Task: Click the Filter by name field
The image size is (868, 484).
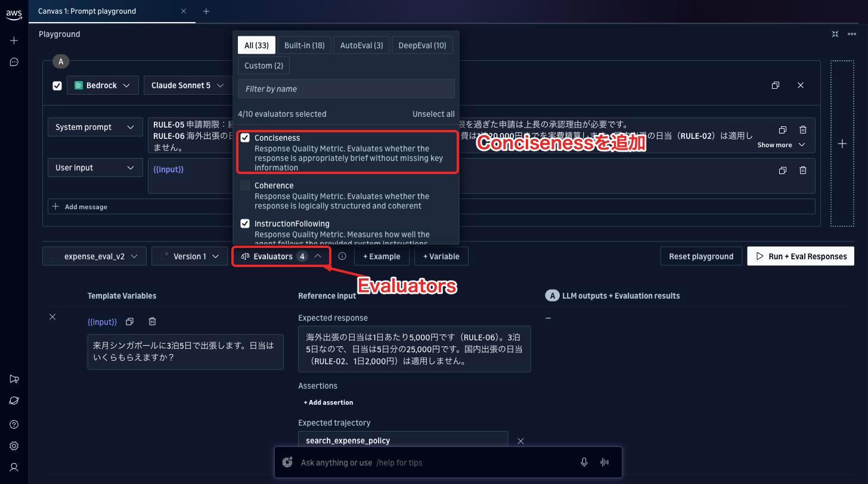Action: (x=346, y=89)
